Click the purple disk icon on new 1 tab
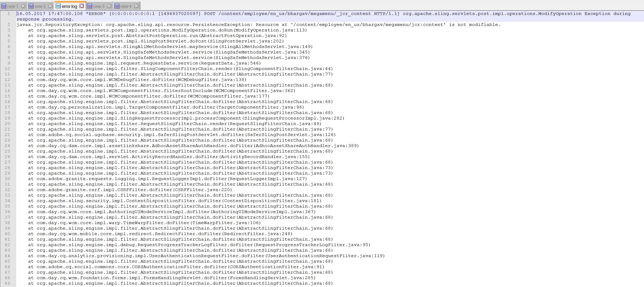 click(x=4, y=6)
